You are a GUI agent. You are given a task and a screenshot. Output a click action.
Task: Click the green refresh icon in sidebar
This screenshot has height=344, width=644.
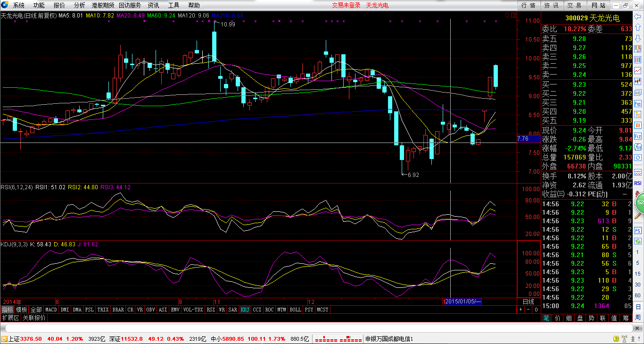click(637, 241)
